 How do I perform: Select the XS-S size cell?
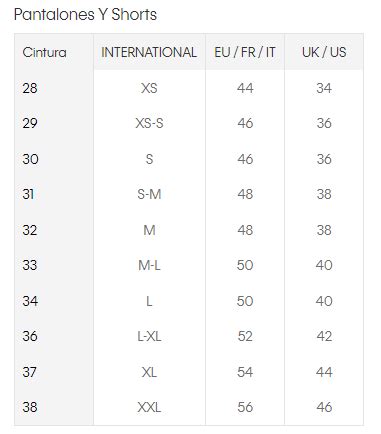(x=149, y=123)
